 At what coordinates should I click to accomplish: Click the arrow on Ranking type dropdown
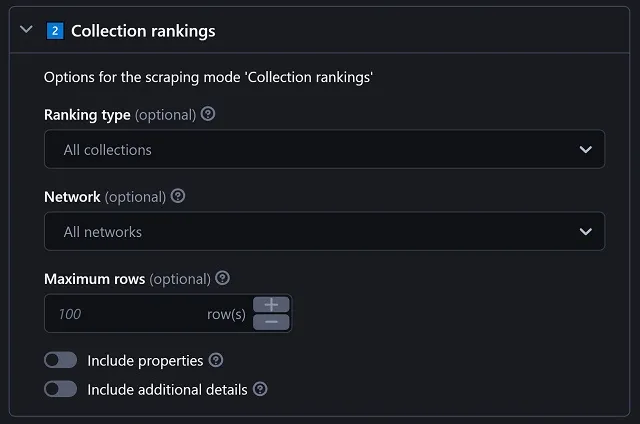tap(586, 150)
